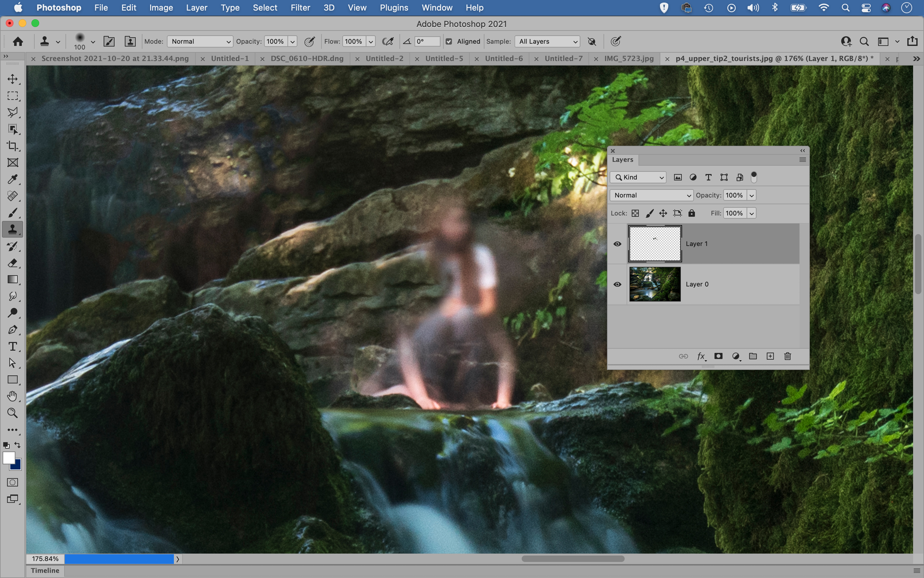Select the Rectangular Marquee tool

[13, 96]
